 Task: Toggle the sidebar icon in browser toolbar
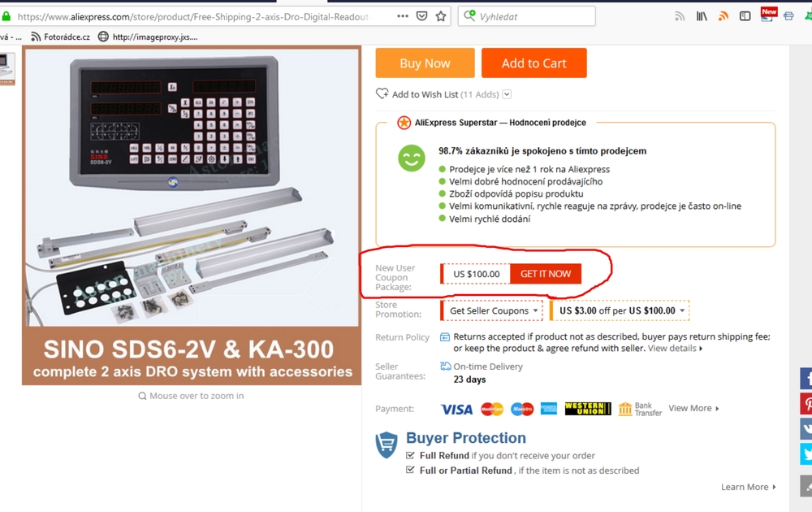click(x=745, y=16)
